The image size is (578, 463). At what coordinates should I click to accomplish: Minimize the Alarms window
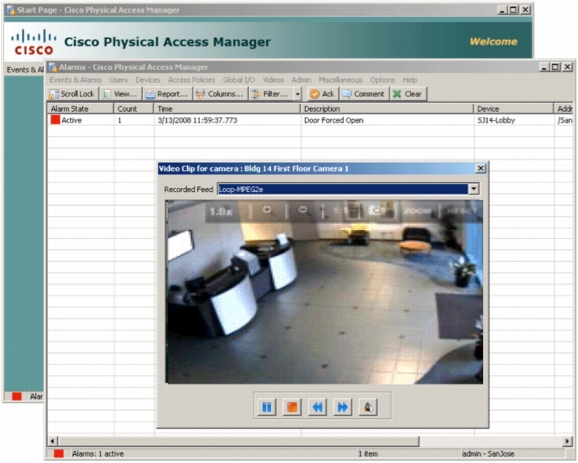click(x=544, y=67)
